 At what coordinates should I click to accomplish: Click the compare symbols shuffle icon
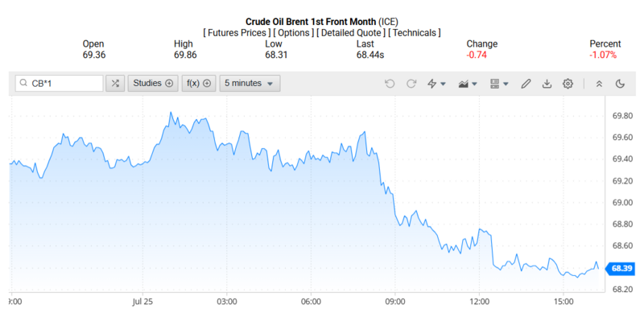coord(115,84)
